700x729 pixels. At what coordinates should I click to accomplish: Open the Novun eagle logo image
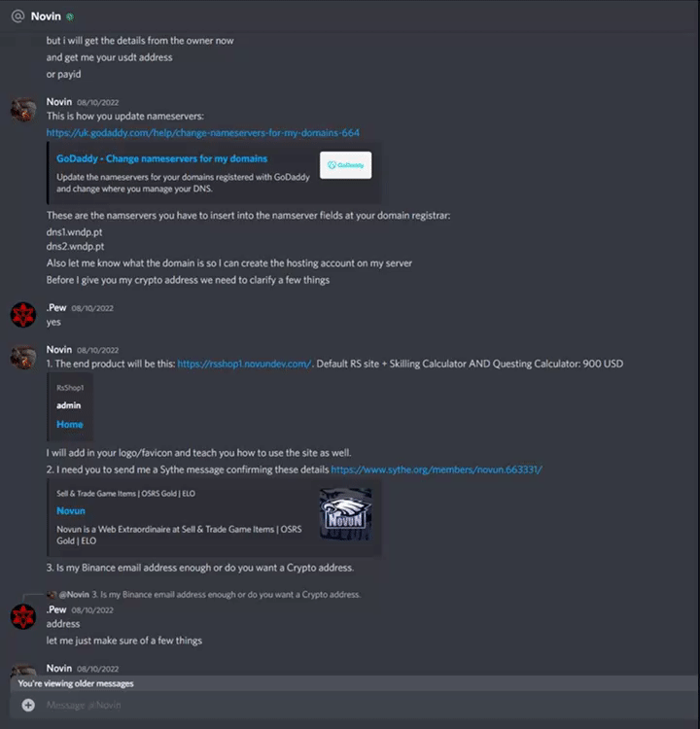[345, 514]
